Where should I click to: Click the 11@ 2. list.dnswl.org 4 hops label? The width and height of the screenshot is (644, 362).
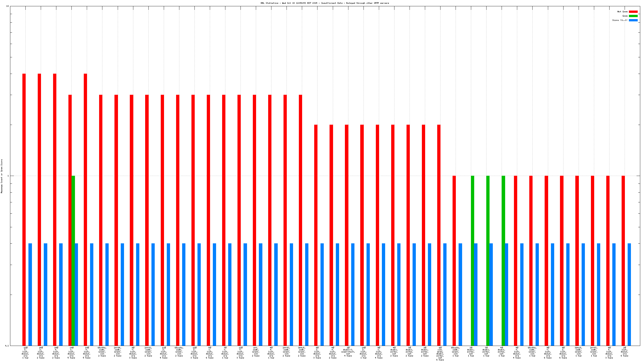tap(164, 352)
